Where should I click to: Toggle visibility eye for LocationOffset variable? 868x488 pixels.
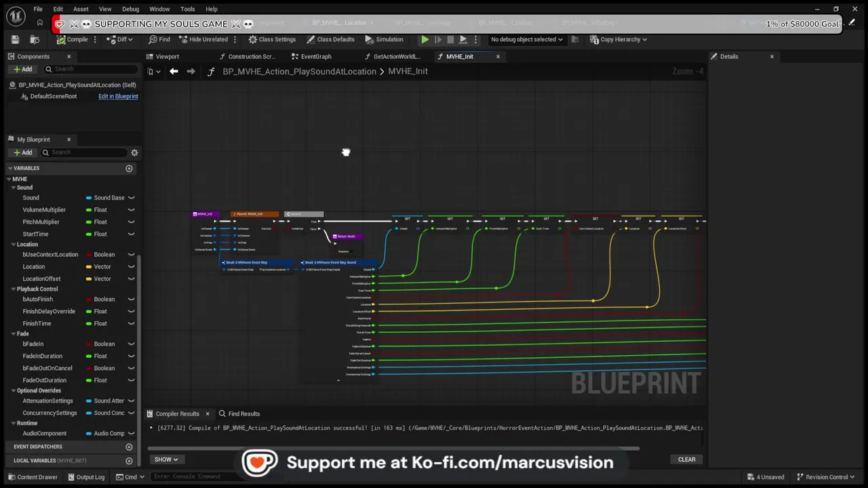pos(131,279)
